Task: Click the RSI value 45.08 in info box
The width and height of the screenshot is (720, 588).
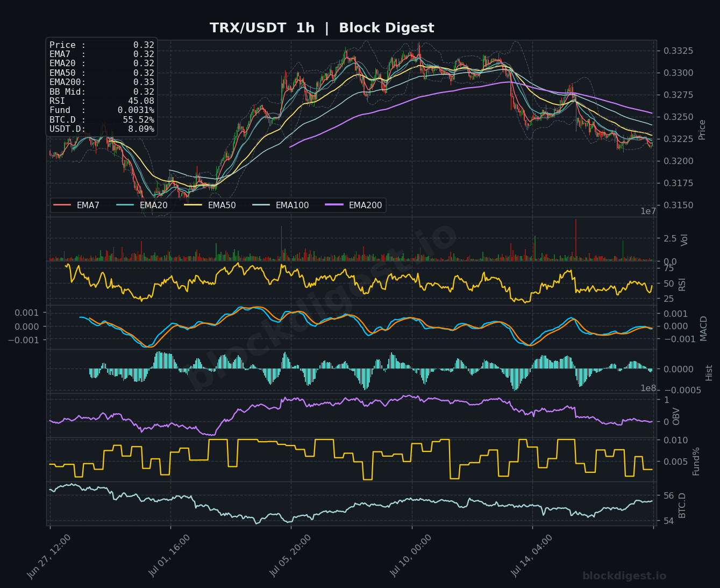Action: coord(141,101)
